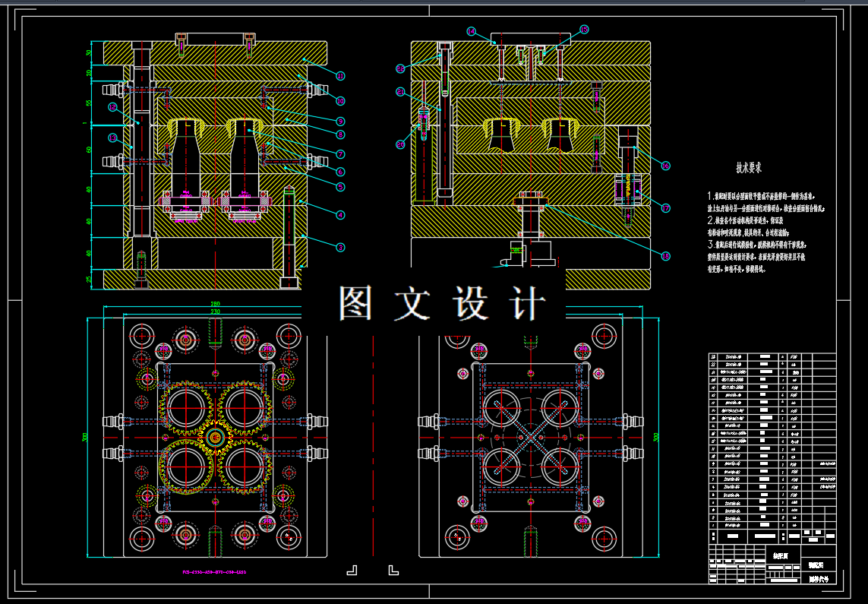Click the 25 height dimension at bottom left
This screenshot has height=604, width=868.
click(x=89, y=280)
